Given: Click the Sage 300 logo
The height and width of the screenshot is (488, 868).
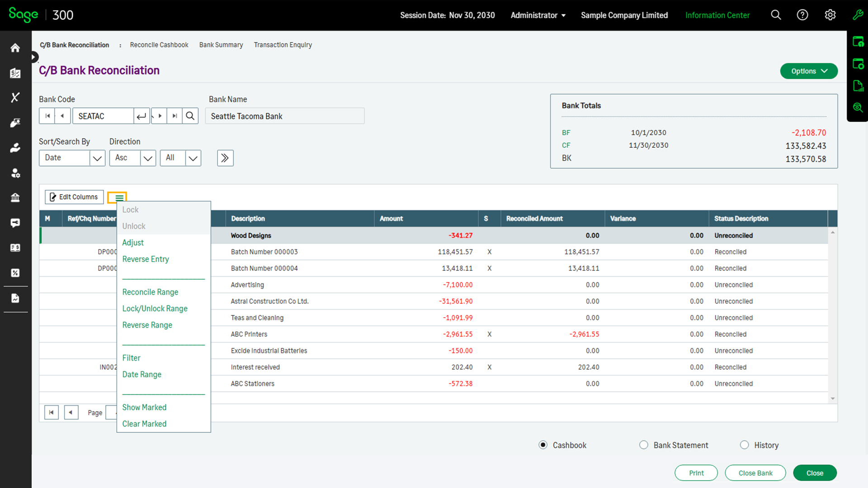Looking at the screenshot, I should pyautogui.click(x=23, y=15).
